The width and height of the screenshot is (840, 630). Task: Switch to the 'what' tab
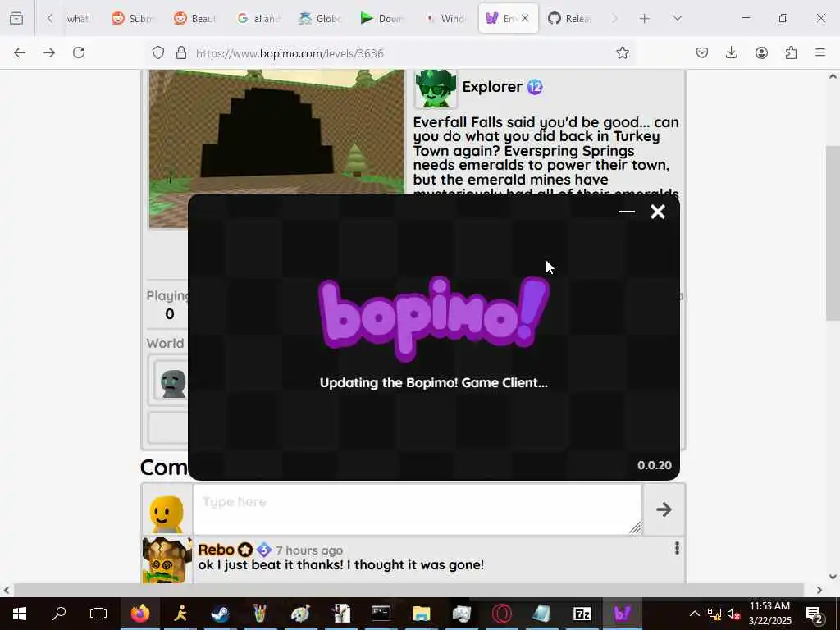coord(77,18)
